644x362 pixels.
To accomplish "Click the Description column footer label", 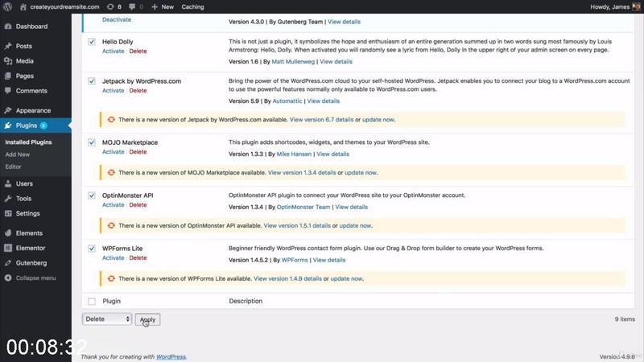I will click(246, 301).
